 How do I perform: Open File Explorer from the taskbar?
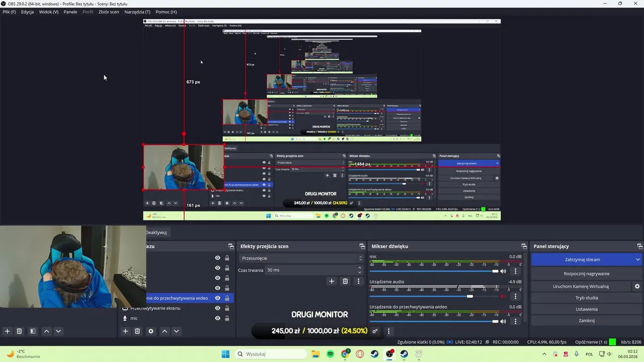tap(315, 354)
